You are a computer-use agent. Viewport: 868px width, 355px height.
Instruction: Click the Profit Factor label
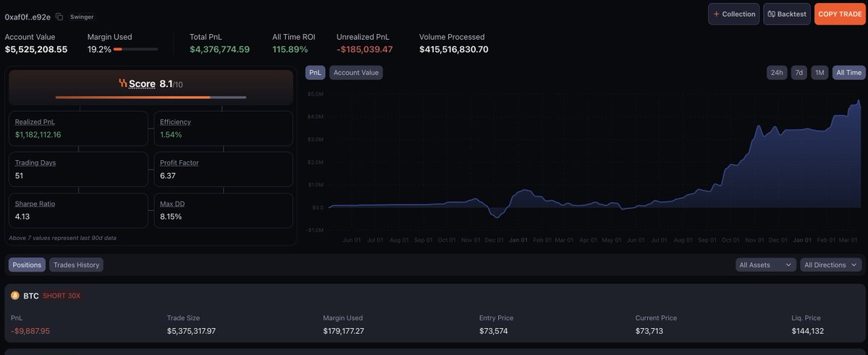coord(180,163)
